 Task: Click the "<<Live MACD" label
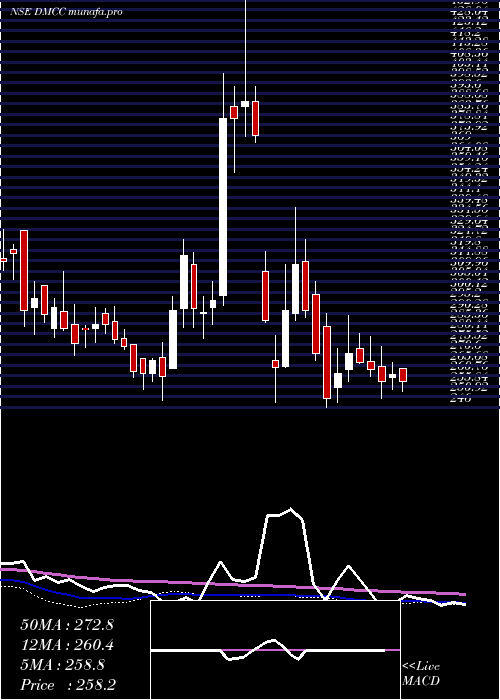[421, 674]
